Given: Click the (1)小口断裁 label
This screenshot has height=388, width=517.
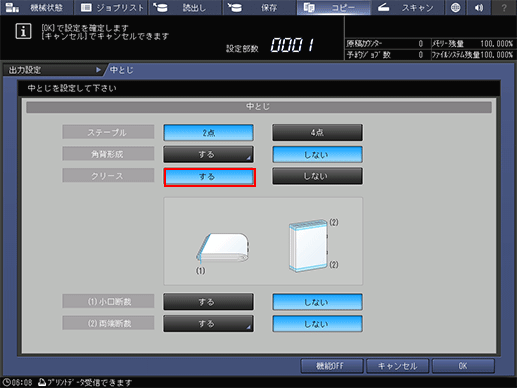Looking at the screenshot, I should pos(108,301).
